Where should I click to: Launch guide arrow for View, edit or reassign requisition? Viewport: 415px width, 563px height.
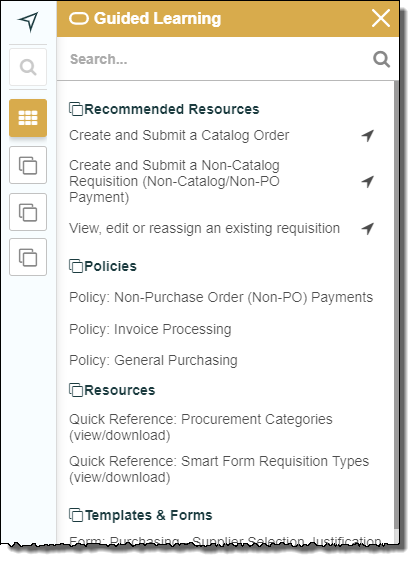pyautogui.click(x=368, y=228)
